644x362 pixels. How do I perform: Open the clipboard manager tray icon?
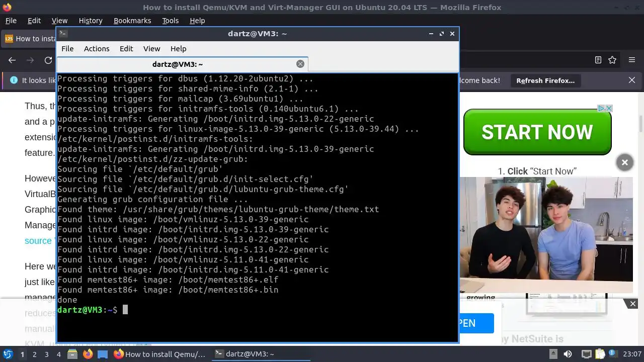click(600, 354)
